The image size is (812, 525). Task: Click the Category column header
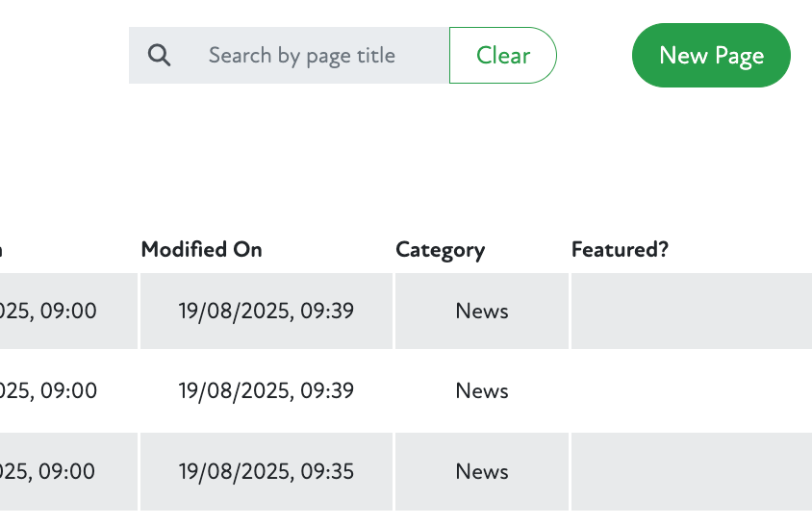pos(440,250)
